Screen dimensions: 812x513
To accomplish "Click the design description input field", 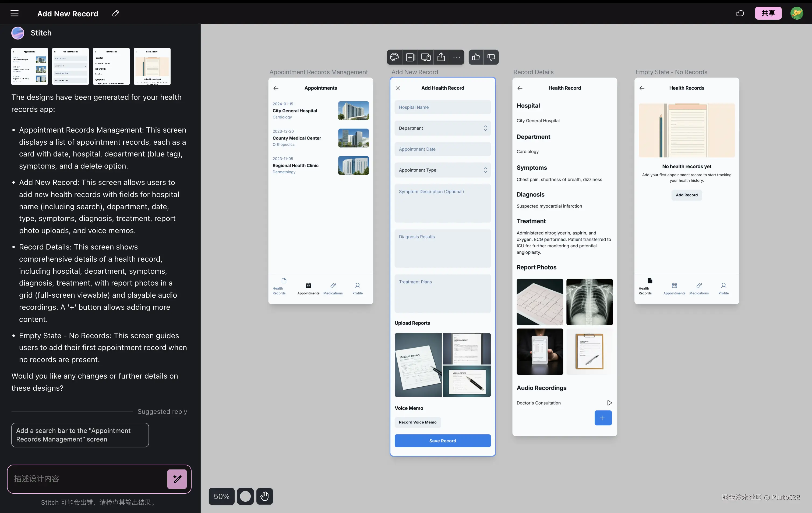I will [x=88, y=479].
